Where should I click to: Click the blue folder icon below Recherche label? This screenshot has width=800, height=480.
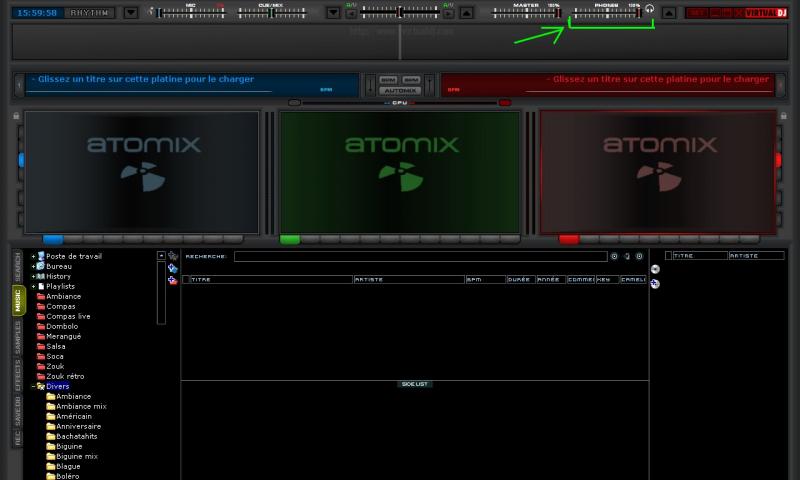(x=173, y=268)
